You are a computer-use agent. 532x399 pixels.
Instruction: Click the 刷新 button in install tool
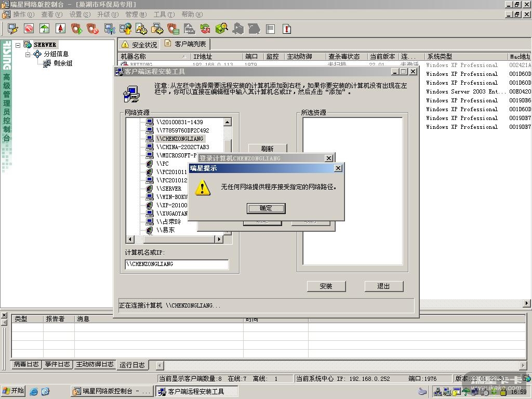pos(268,148)
